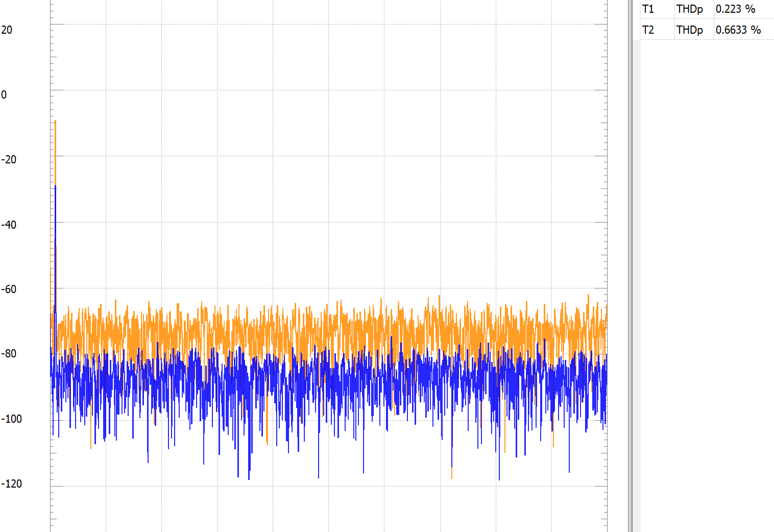This screenshot has width=774, height=532.
Task: Click the -60 axis label
Action: [9, 289]
